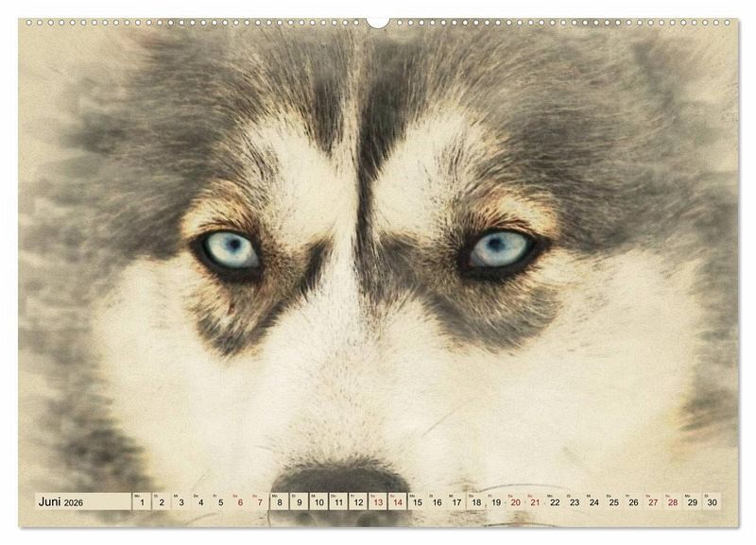Select Saturday day 6 in red
756x545 pixels.
pyautogui.click(x=240, y=502)
